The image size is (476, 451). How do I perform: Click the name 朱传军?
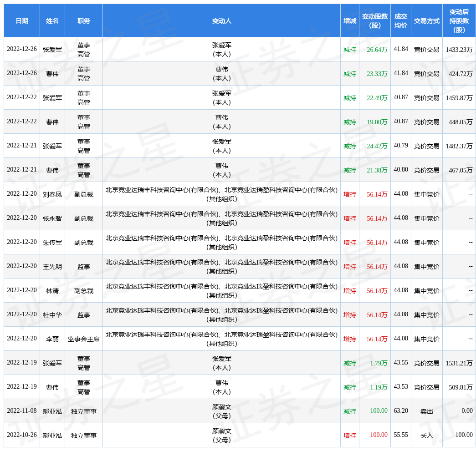click(x=52, y=243)
